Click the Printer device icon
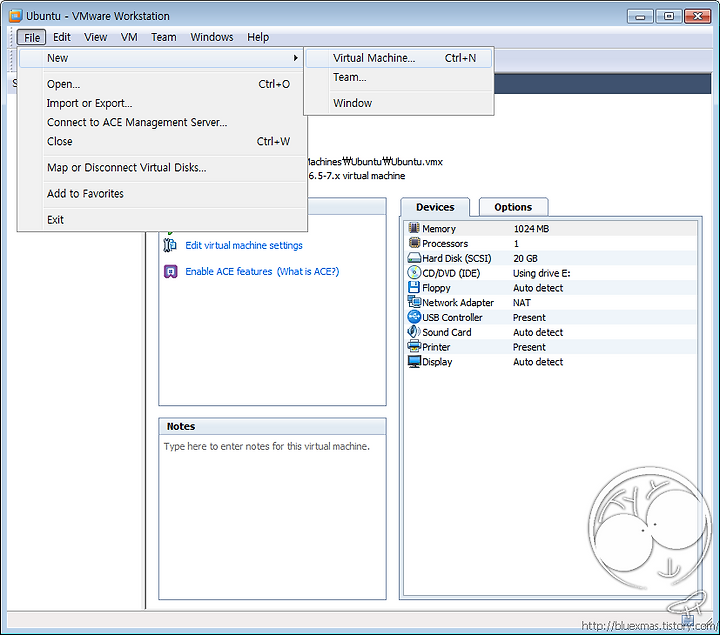The width and height of the screenshot is (720, 635). [414, 346]
